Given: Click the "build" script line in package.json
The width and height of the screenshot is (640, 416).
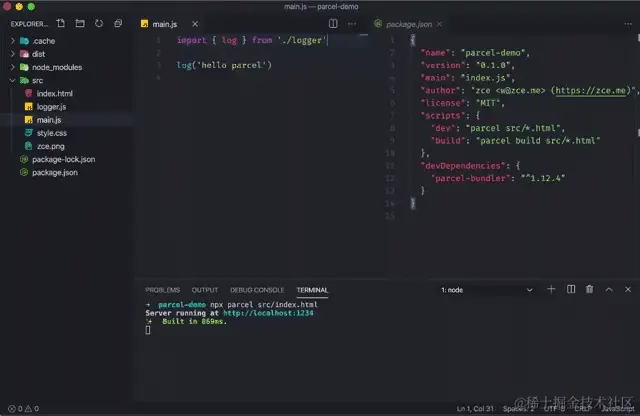Looking at the screenshot, I should pos(516,140).
